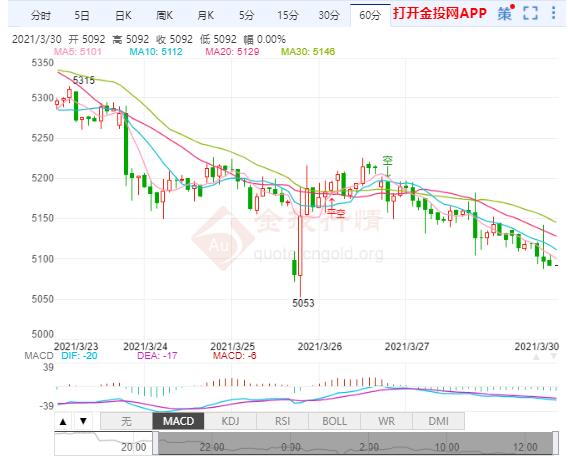Select the 60分 interval tab

[370, 15]
